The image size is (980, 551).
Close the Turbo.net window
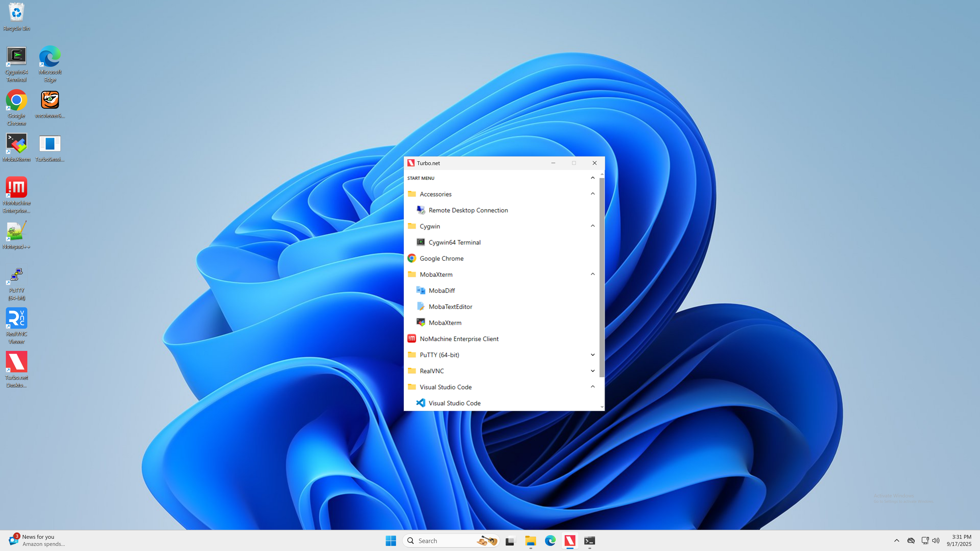click(x=594, y=163)
